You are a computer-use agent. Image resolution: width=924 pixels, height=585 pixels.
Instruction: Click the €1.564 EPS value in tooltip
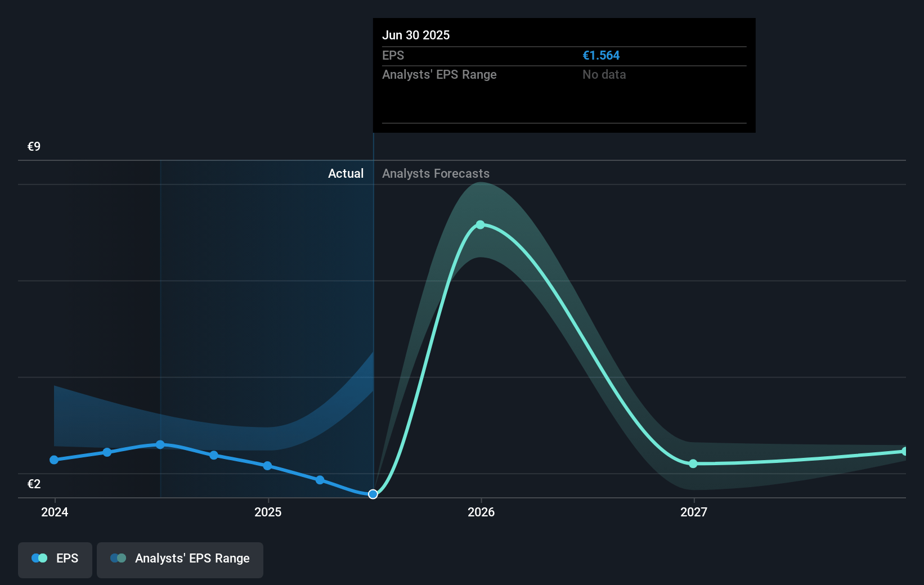600,56
